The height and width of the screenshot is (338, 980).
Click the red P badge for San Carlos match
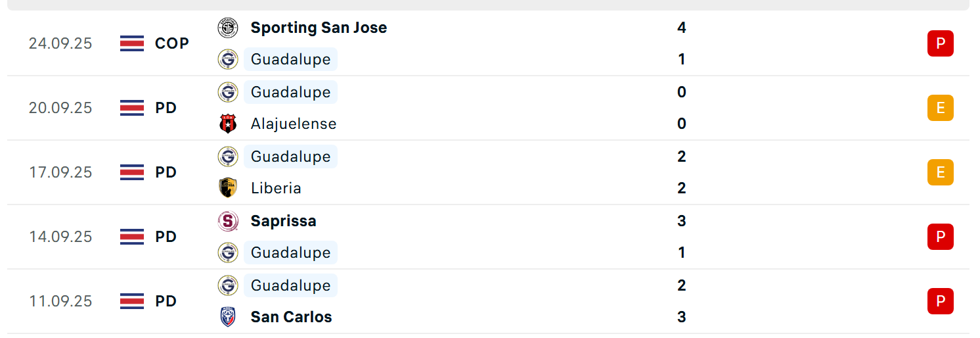tap(941, 301)
